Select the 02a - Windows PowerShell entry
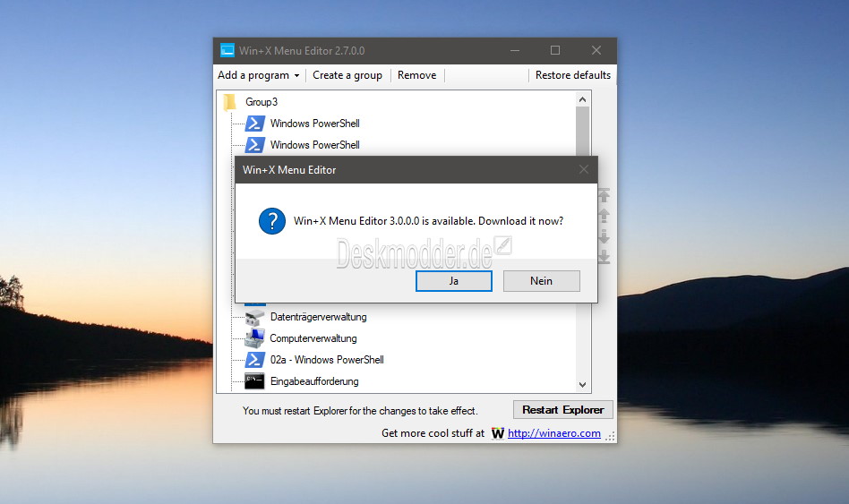The image size is (849, 504). [327, 360]
